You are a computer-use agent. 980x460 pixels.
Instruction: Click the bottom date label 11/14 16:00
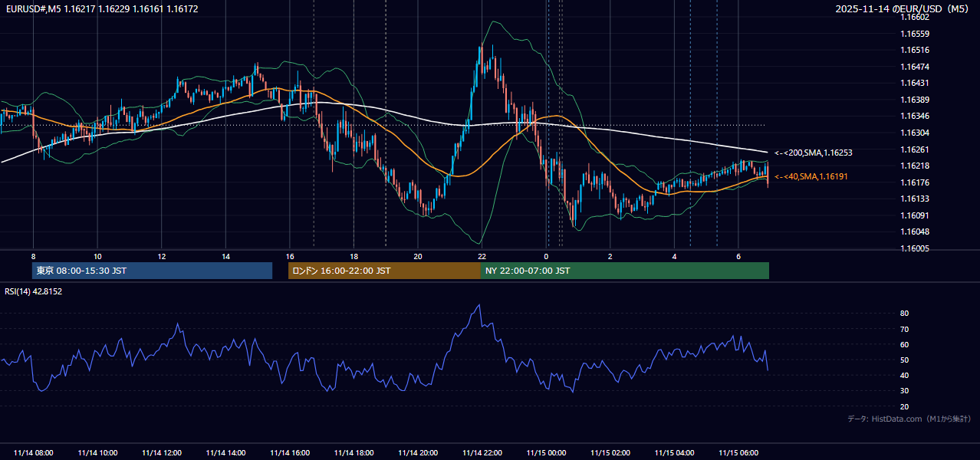[x=290, y=453]
